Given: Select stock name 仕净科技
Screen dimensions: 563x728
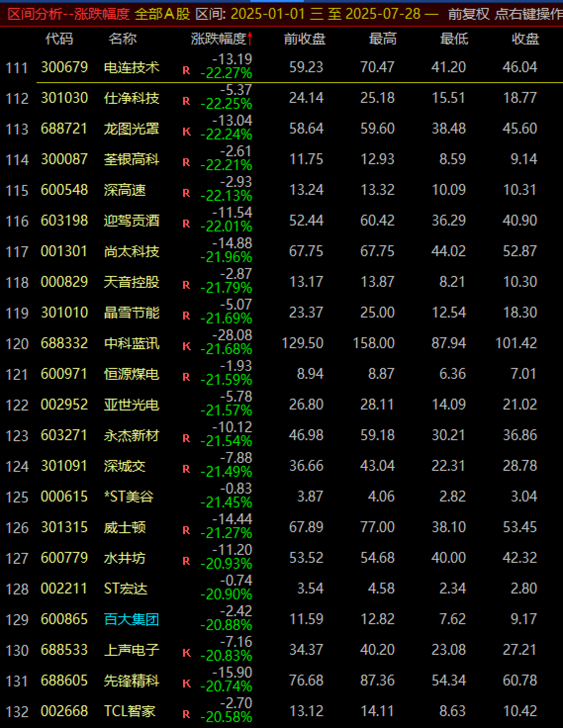Looking at the screenshot, I should click(x=132, y=97).
